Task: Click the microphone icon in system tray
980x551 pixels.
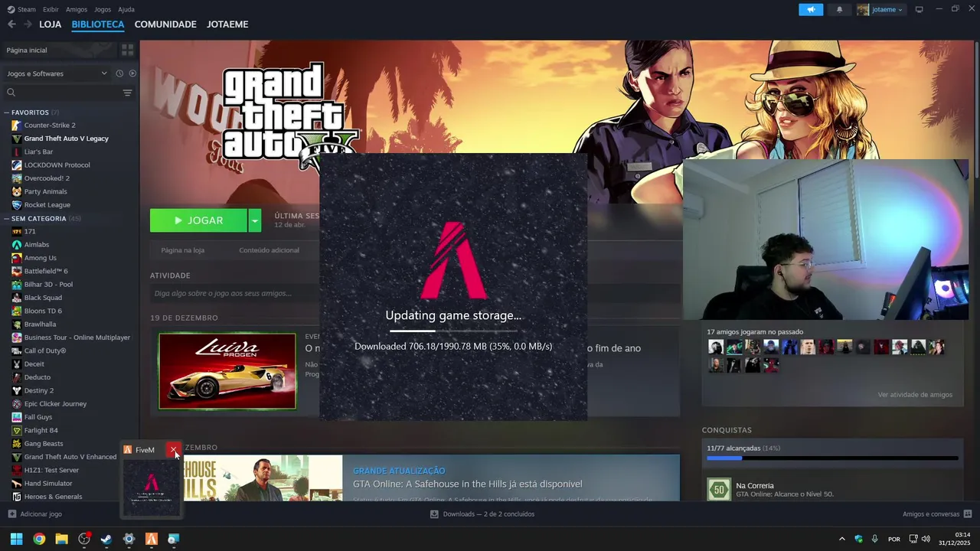Action: tap(874, 539)
